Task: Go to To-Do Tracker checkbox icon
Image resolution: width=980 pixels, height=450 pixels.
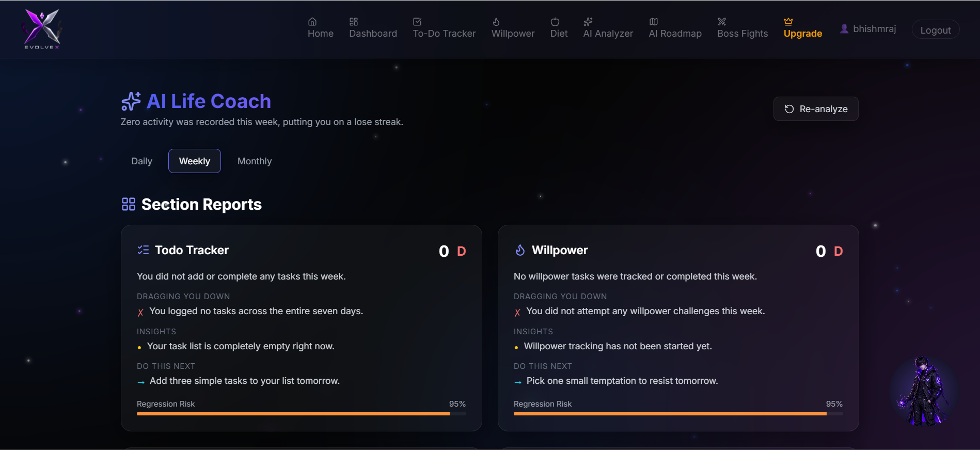Action: 417,22
